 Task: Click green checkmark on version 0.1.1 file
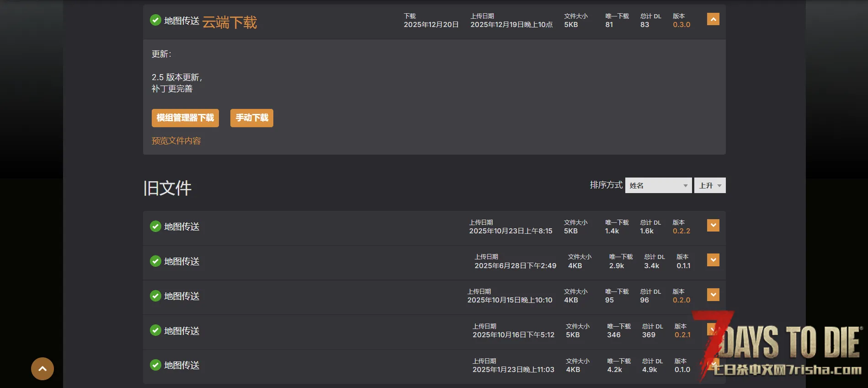(155, 261)
